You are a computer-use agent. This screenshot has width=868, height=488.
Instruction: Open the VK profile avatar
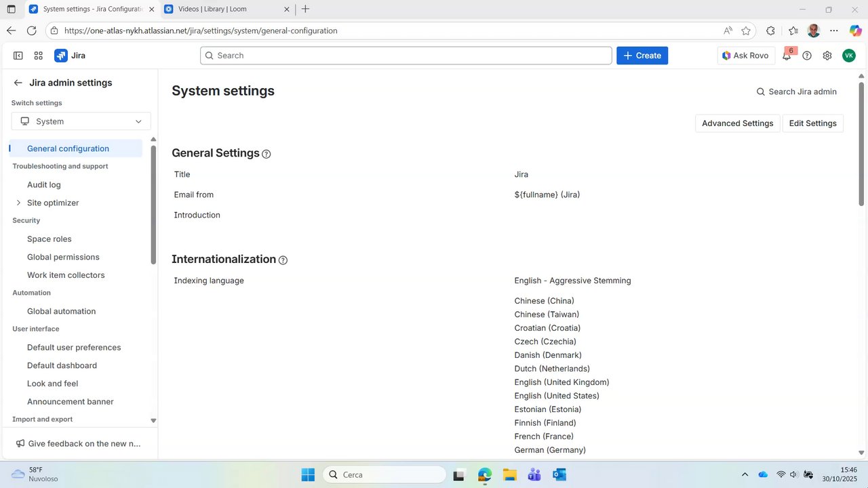pyautogui.click(x=849, y=56)
